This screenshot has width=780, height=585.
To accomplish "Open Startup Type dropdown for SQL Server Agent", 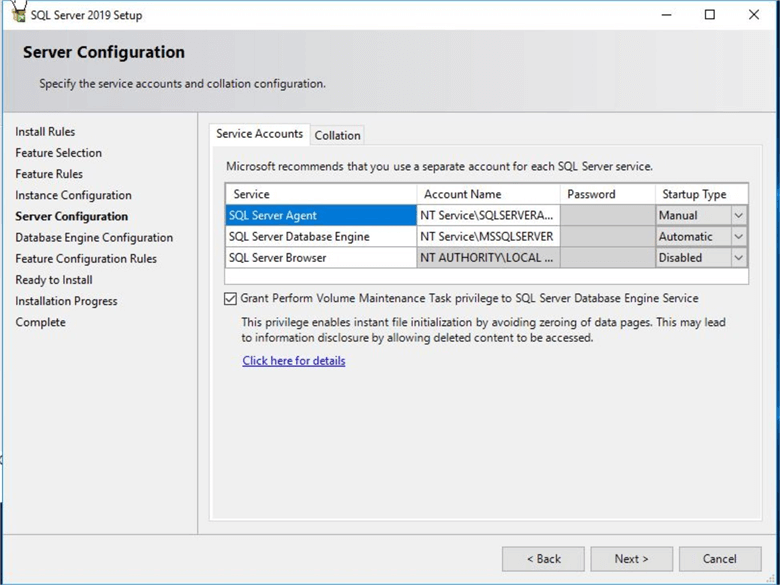I will [738, 216].
